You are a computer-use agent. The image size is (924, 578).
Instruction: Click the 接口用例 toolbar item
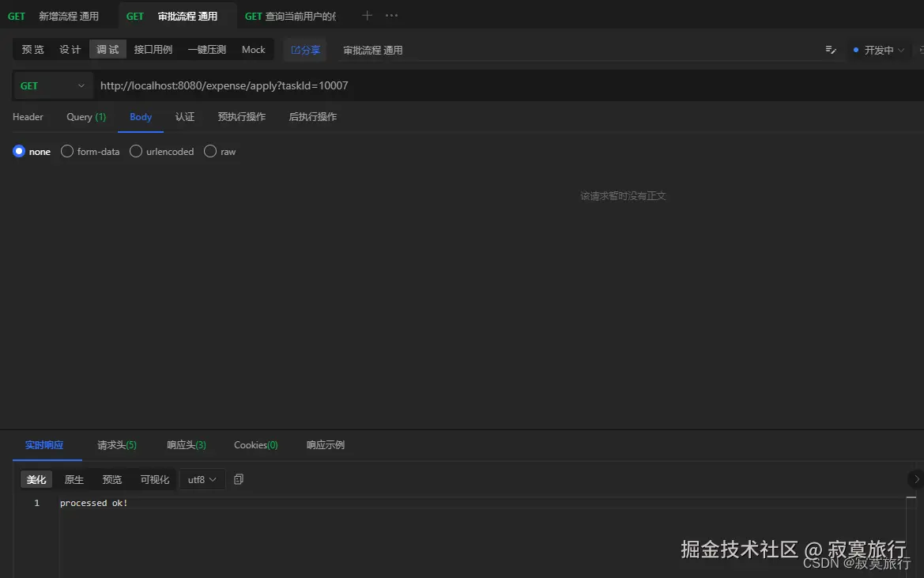click(x=153, y=49)
